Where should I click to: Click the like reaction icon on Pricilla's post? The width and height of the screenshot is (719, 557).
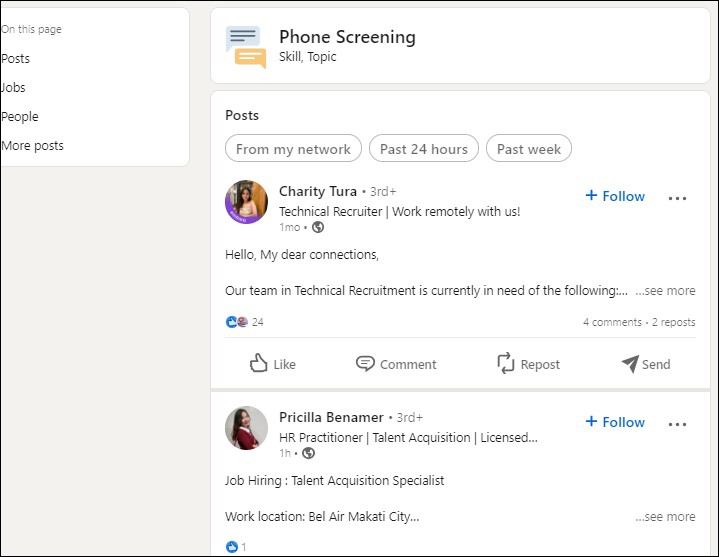233,547
